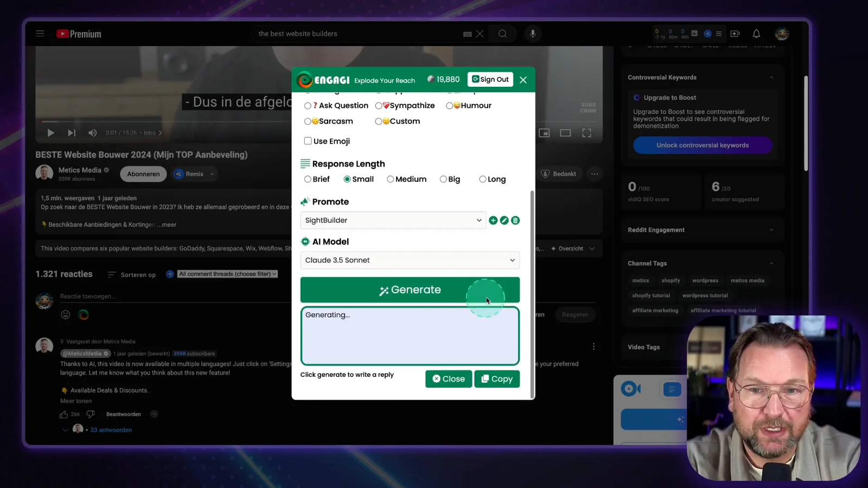Like the pinned Metics Media comment

(63, 414)
